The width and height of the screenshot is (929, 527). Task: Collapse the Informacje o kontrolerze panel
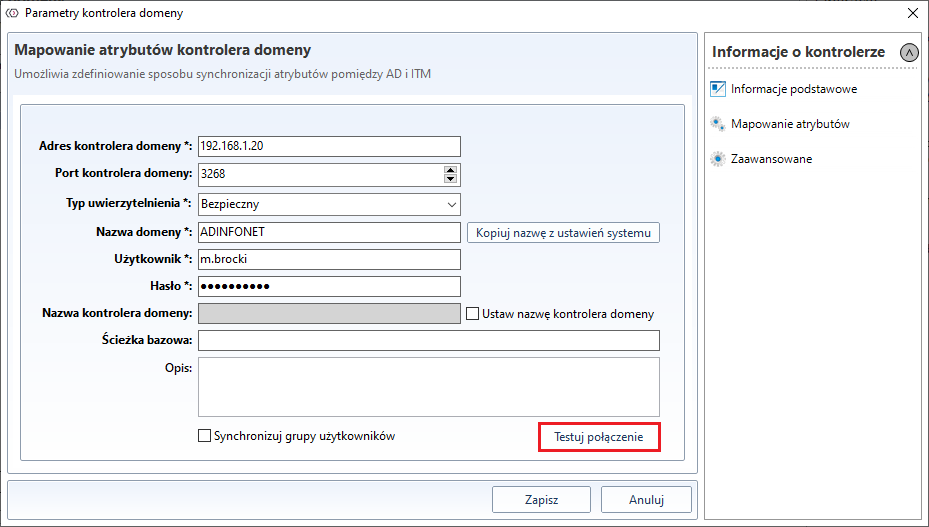click(909, 52)
